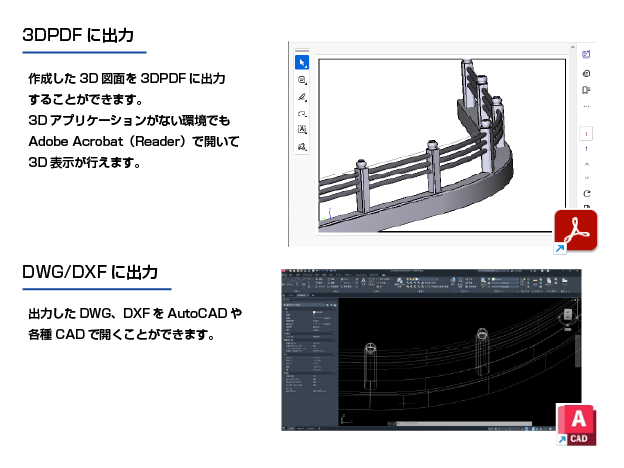Open the three-dots more menu in Acrobat rail
Screen dimensions: 624x468
click(586, 106)
